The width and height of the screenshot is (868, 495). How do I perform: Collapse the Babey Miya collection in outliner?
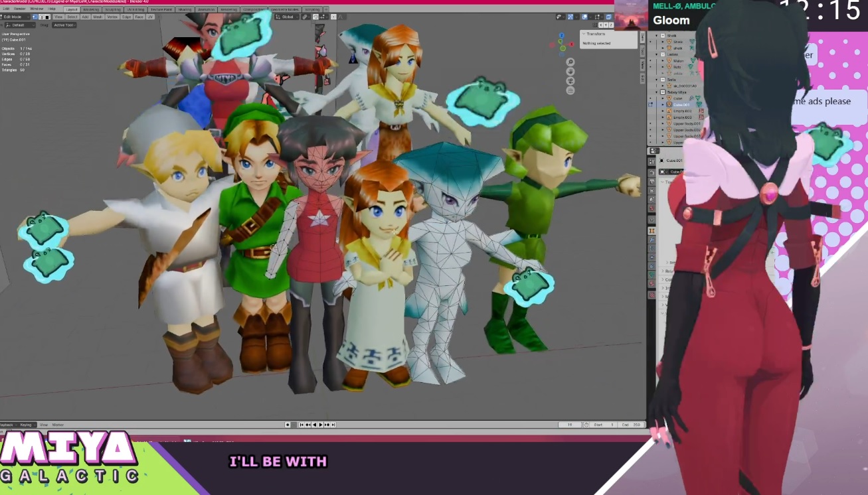(x=657, y=92)
